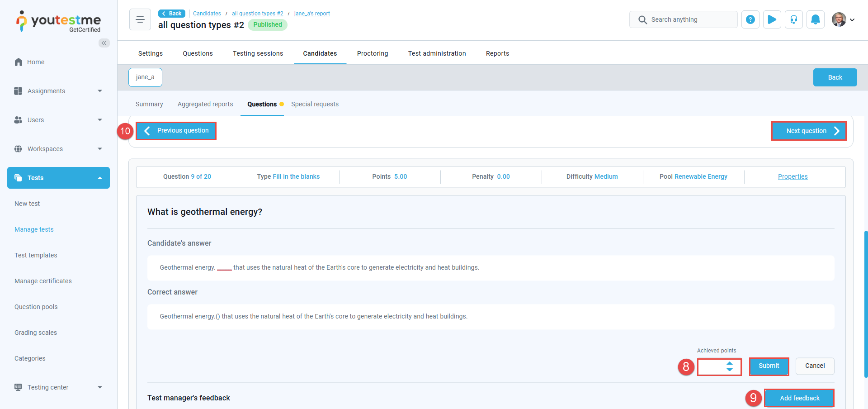Viewport: 868px width, 409px height.
Task: Click the Fill in the blanks type
Action: [296, 176]
